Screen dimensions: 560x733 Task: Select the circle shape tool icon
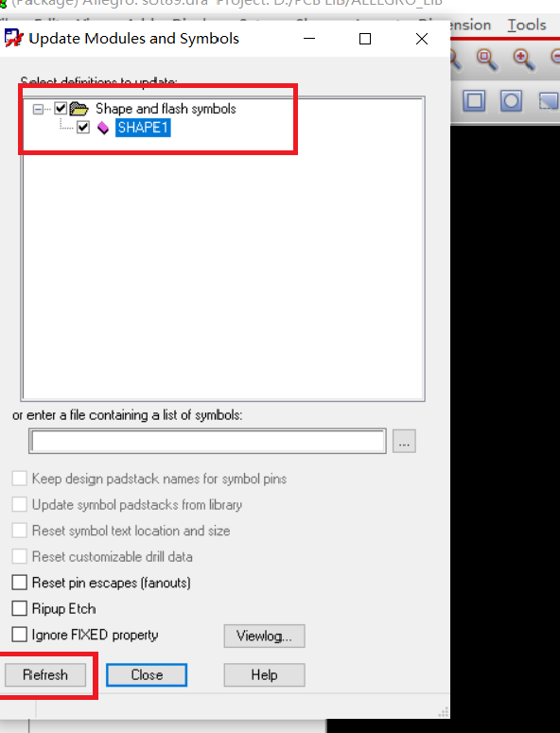[511, 100]
